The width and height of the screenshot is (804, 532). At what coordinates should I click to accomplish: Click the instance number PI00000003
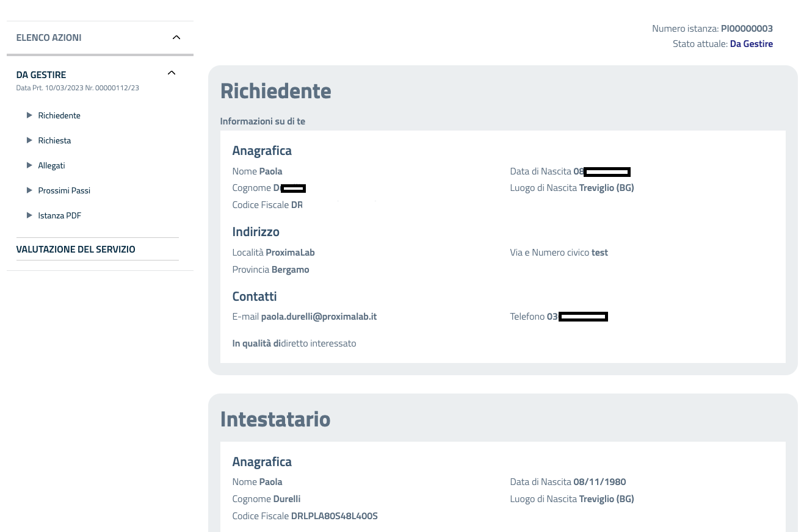pos(747,29)
